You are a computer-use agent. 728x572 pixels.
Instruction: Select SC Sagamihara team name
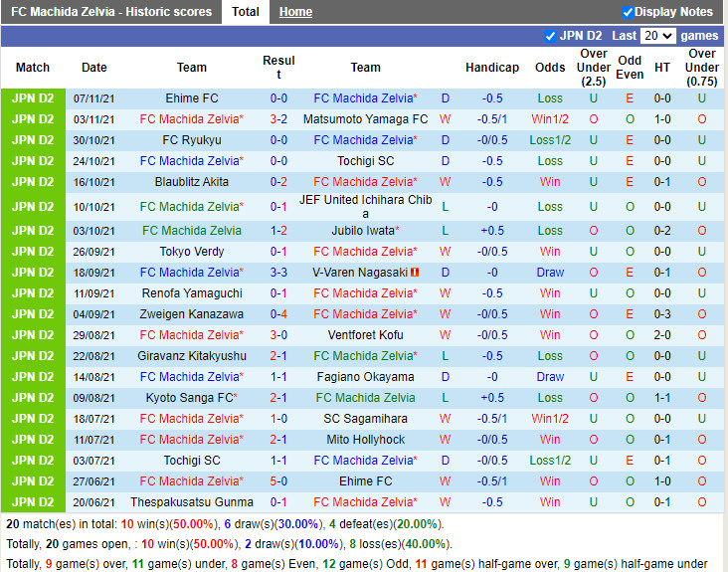pyautogui.click(x=365, y=419)
